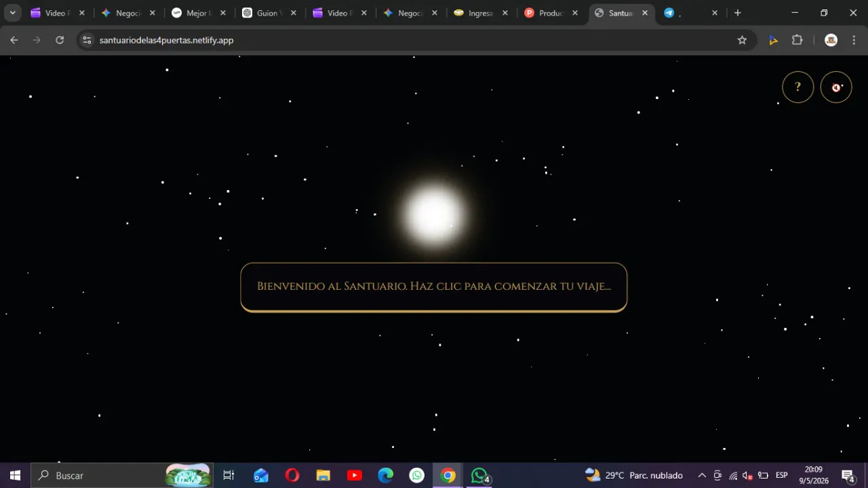This screenshot has width=868, height=488.
Task: Switch the ESP input language
Action: point(782,475)
